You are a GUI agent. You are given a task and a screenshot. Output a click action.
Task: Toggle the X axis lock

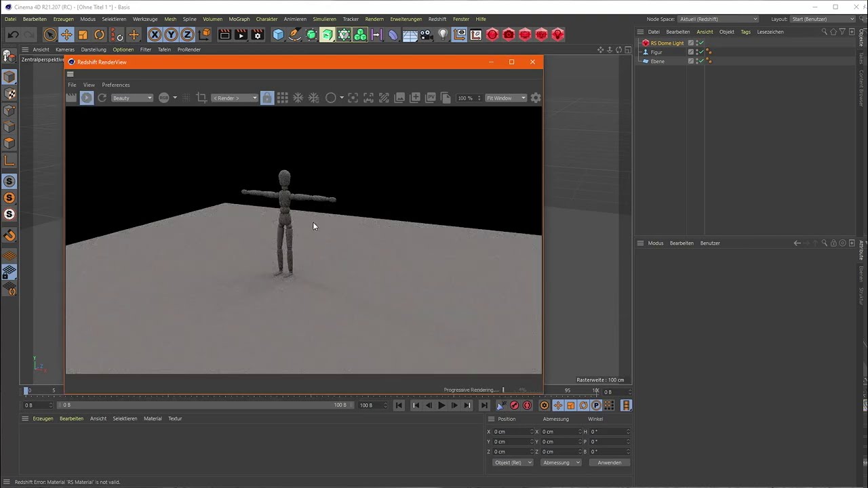point(155,35)
